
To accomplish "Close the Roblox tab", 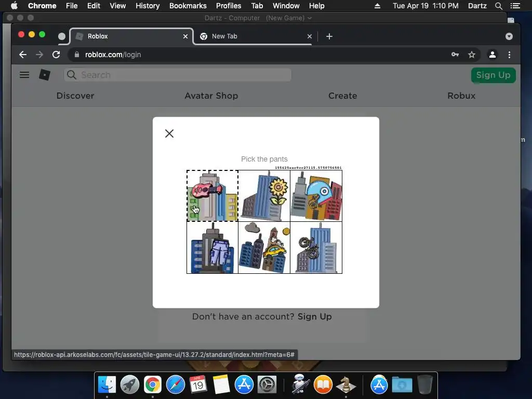I will [x=185, y=36].
